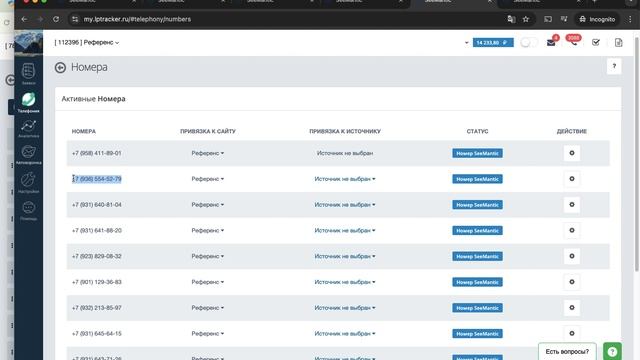
Task: Click Incognito profile button
Action: coord(597,19)
